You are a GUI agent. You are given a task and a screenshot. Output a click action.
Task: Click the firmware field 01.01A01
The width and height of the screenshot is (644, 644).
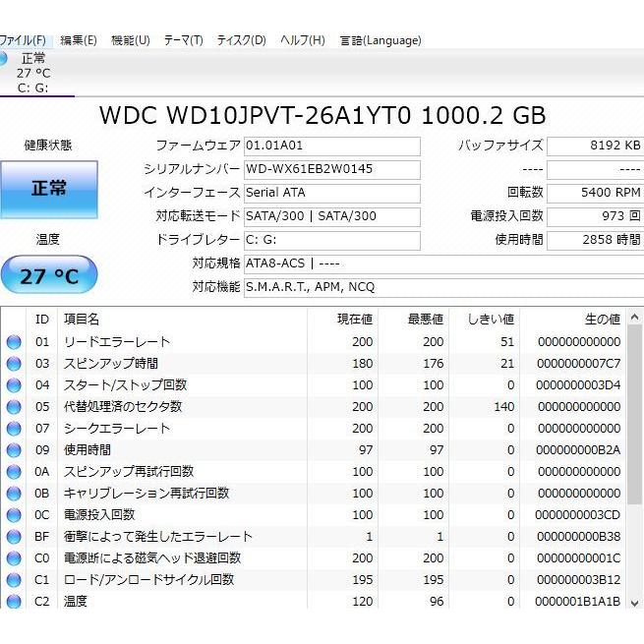click(332, 146)
